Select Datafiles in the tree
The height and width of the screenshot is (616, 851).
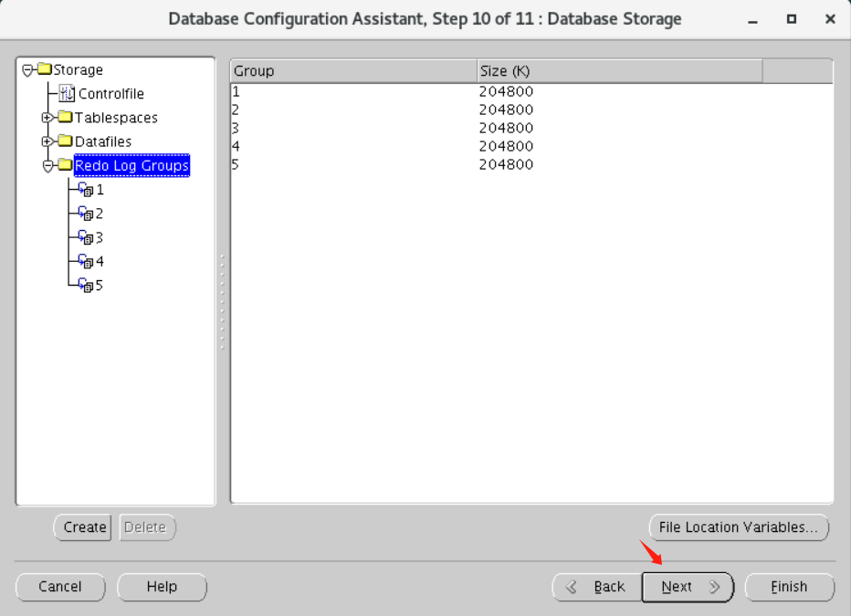[x=103, y=141]
